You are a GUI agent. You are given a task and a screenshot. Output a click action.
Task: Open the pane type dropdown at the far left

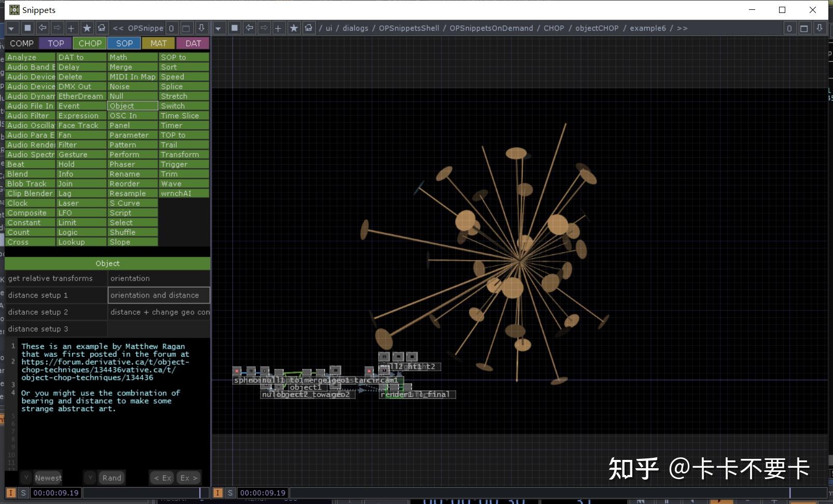click(11, 28)
